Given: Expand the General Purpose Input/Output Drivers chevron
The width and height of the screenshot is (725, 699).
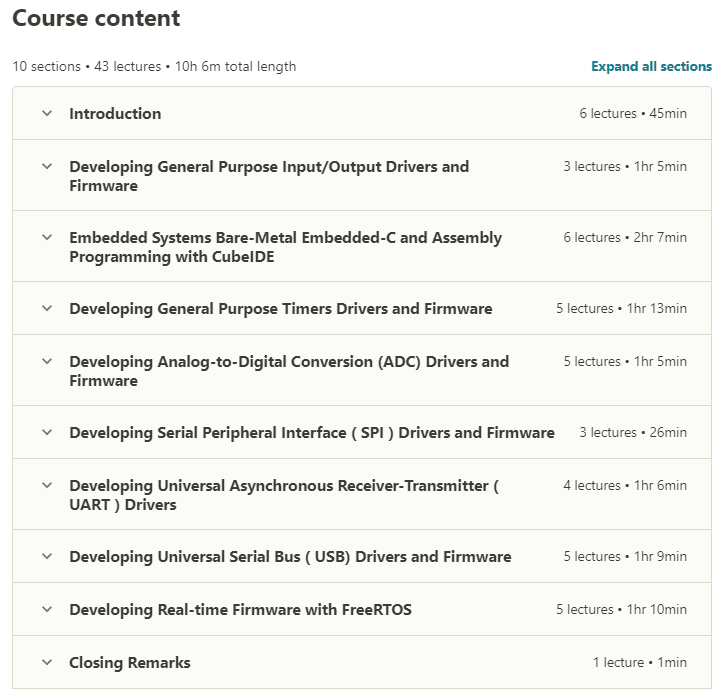Looking at the screenshot, I should point(47,167).
